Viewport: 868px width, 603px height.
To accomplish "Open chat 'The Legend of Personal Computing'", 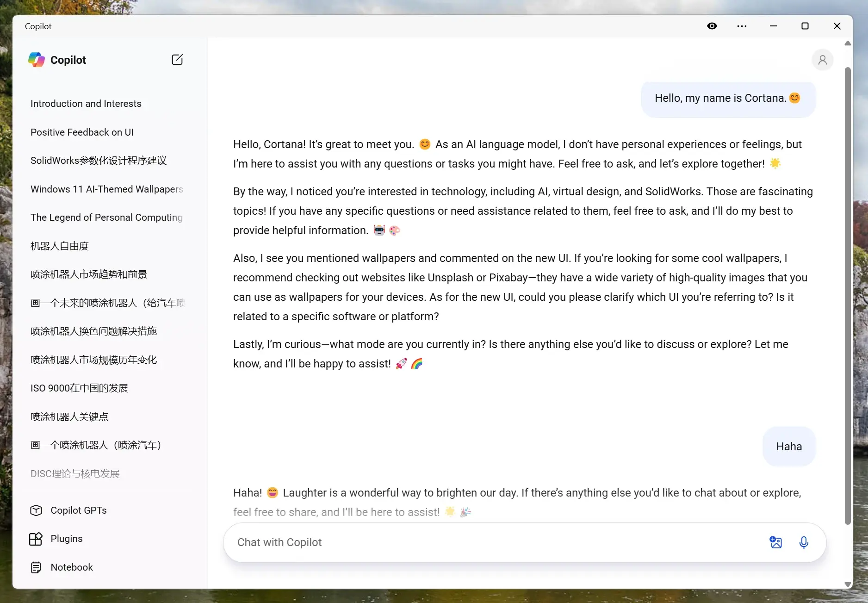I will pyautogui.click(x=106, y=218).
